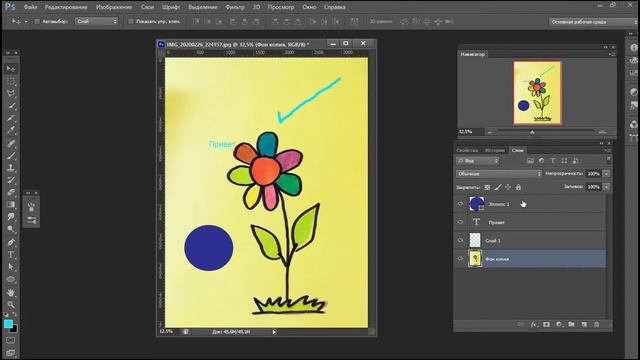The image size is (640, 360).
Task: Open the Редактирование menu
Action: click(66, 7)
